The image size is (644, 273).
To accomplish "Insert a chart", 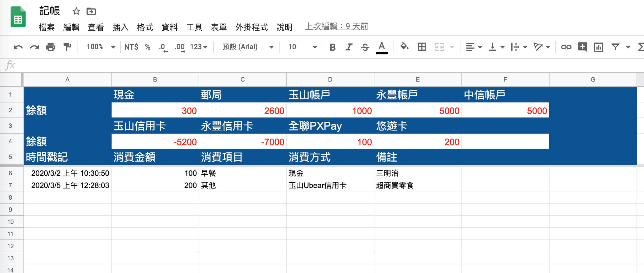I will pos(599,47).
